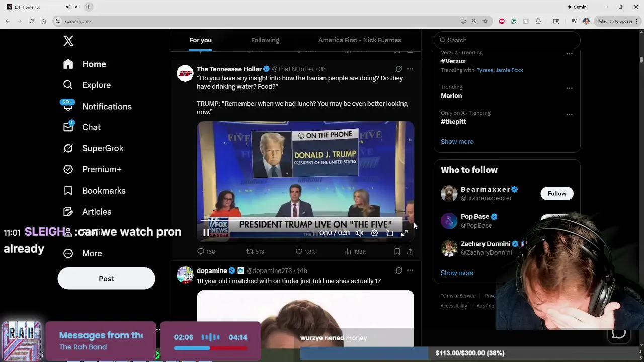This screenshot has width=644, height=362.
Task: Repost the Tennessee Holler post (513)
Action: click(x=255, y=252)
